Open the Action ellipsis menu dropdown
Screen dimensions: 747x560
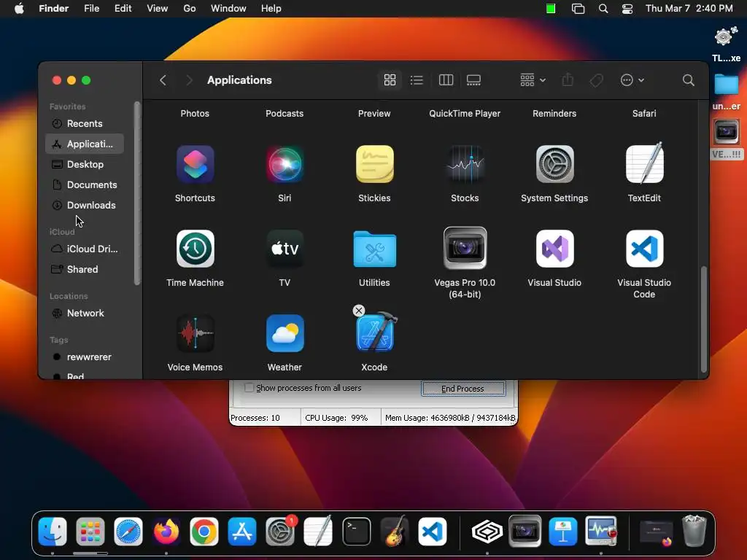tap(632, 80)
